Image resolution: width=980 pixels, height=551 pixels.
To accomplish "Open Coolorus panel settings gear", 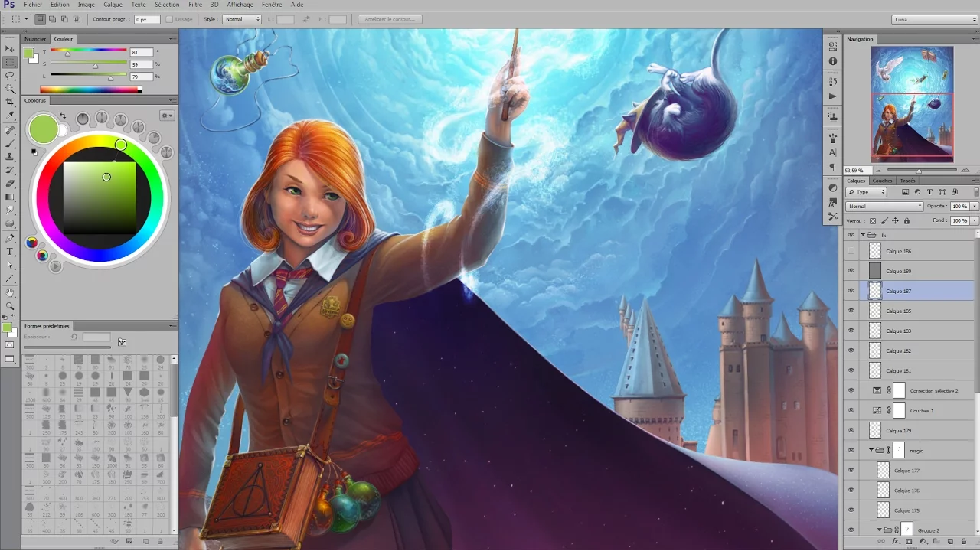I will [166, 116].
